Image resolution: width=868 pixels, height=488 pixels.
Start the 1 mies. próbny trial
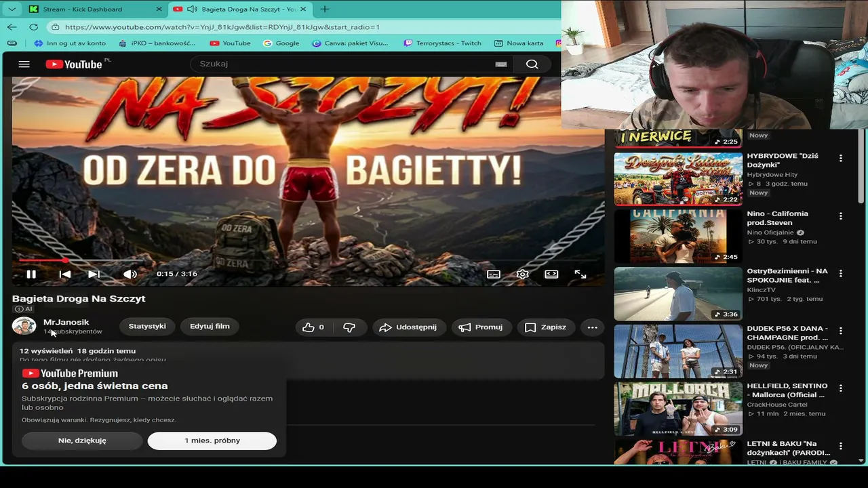212,441
